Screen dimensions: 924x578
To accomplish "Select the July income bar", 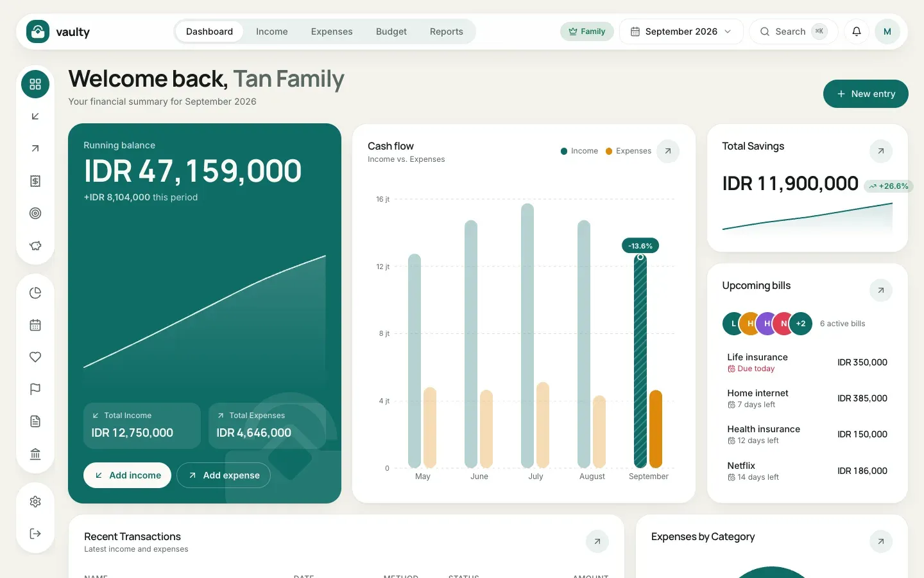I will coord(527,336).
